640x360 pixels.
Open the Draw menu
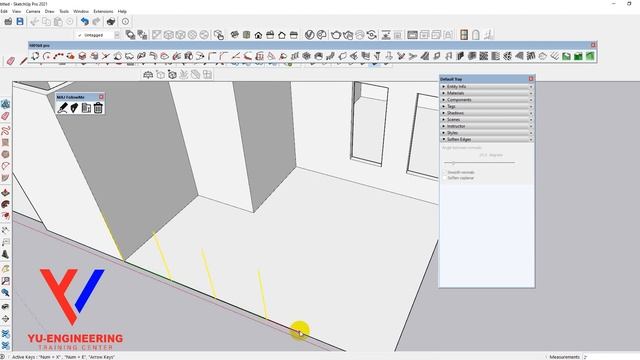(49, 11)
